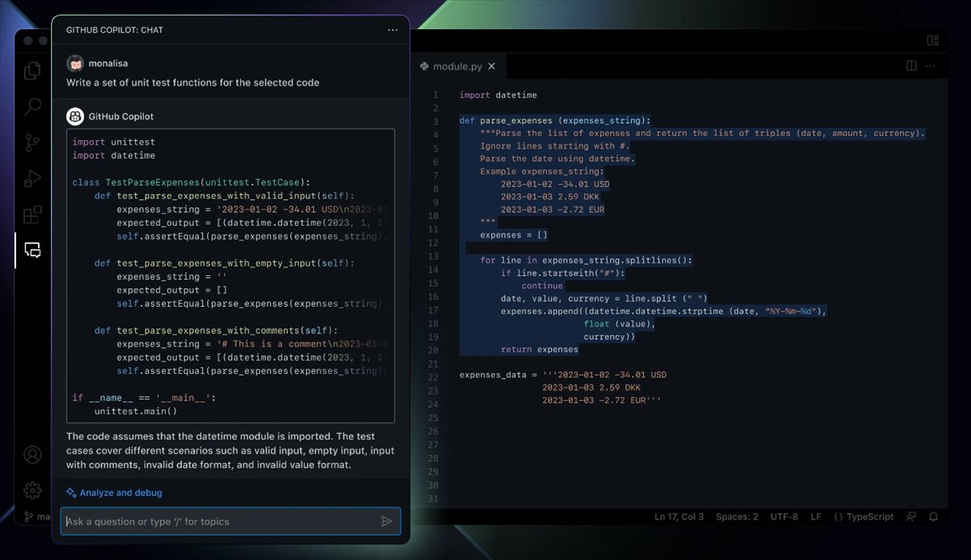Select encoding UTF-8 in status bar
The image size is (971, 560).
coord(784,516)
